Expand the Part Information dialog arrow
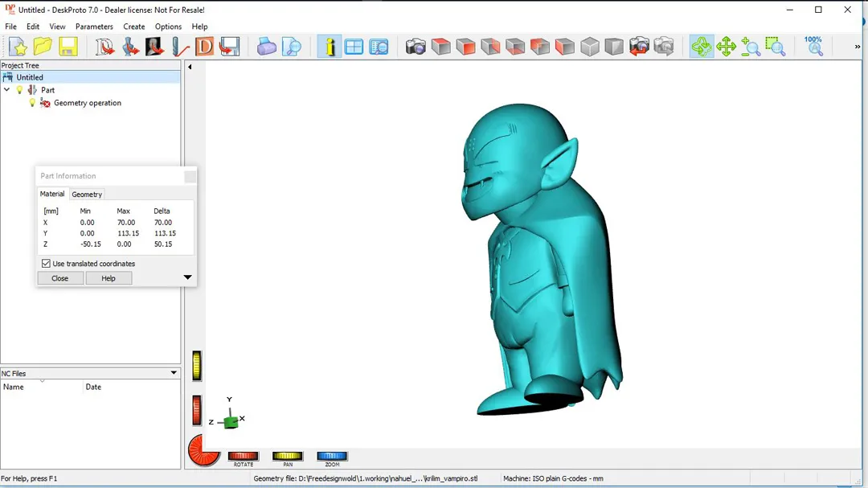 click(187, 277)
